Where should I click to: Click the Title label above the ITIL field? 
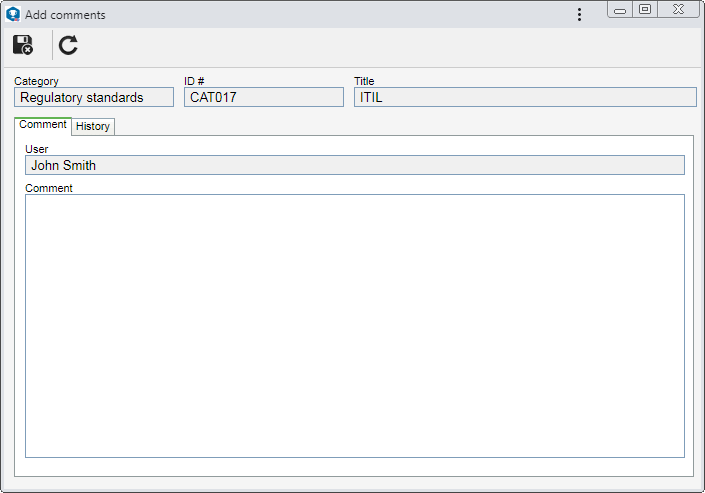point(364,81)
